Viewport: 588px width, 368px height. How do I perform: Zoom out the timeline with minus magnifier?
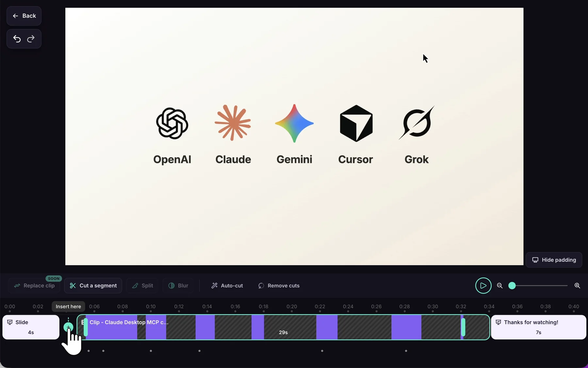click(x=499, y=285)
